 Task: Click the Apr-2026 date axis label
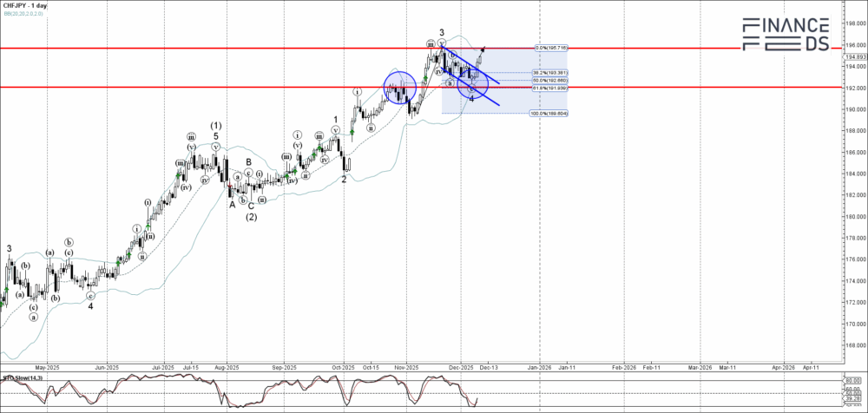[784, 367]
